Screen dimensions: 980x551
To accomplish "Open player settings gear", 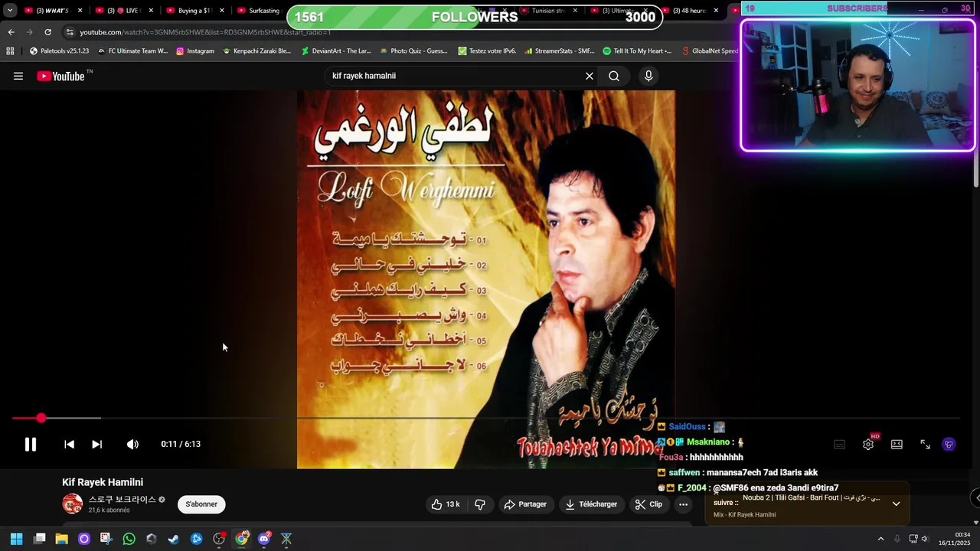I will coord(868,444).
